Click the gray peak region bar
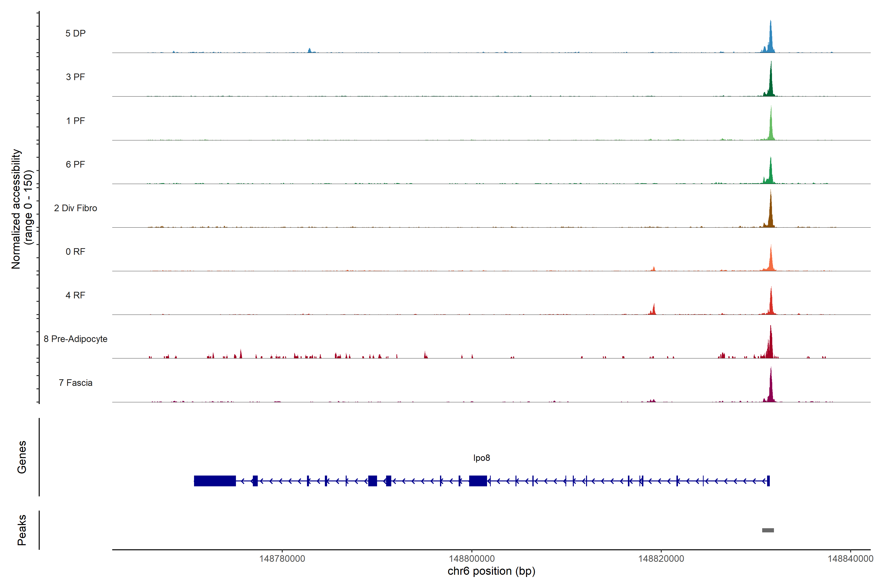 point(768,530)
